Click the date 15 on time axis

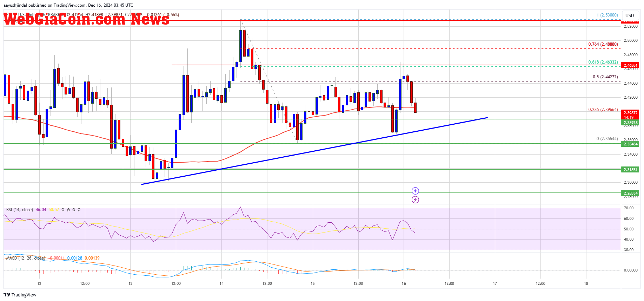312,283
